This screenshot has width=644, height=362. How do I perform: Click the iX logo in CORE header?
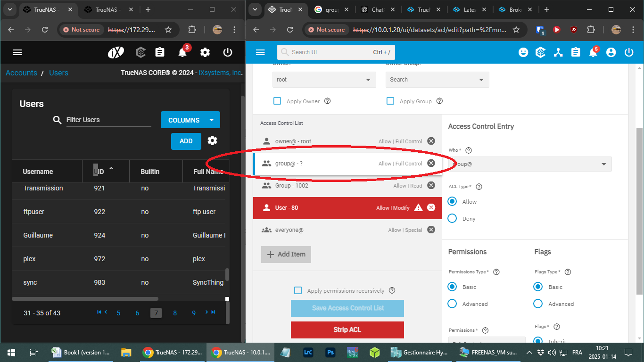(x=116, y=52)
